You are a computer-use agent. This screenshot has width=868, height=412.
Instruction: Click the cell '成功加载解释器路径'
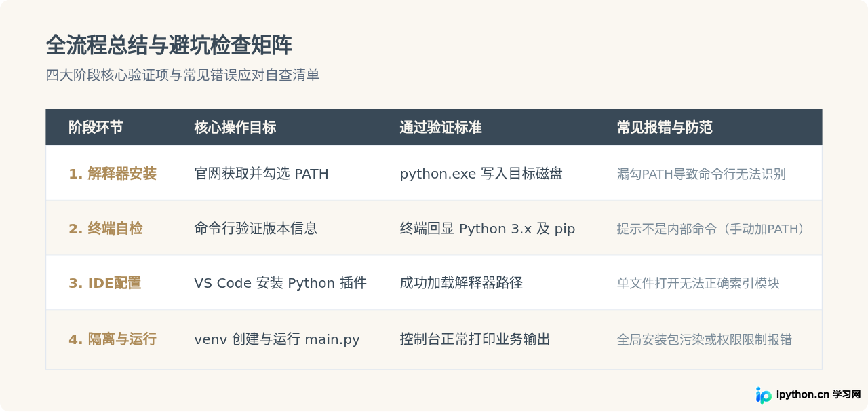[x=461, y=283]
